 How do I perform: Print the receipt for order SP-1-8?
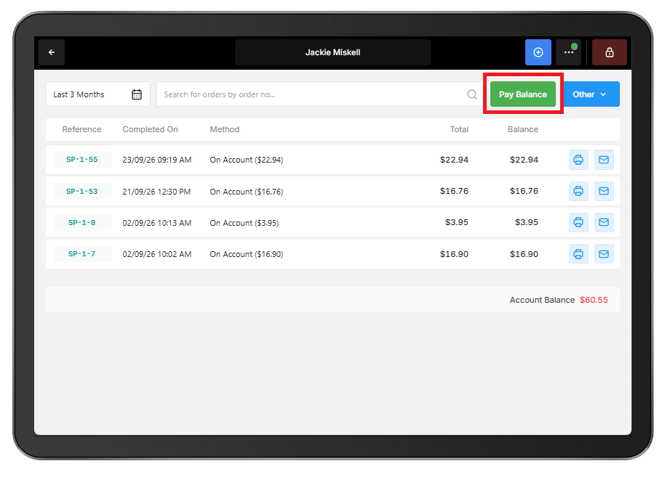click(579, 222)
